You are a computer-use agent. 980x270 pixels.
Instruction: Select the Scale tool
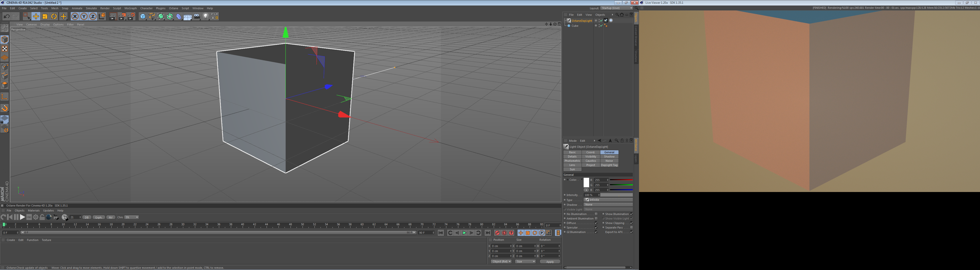pyautogui.click(x=45, y=16)
